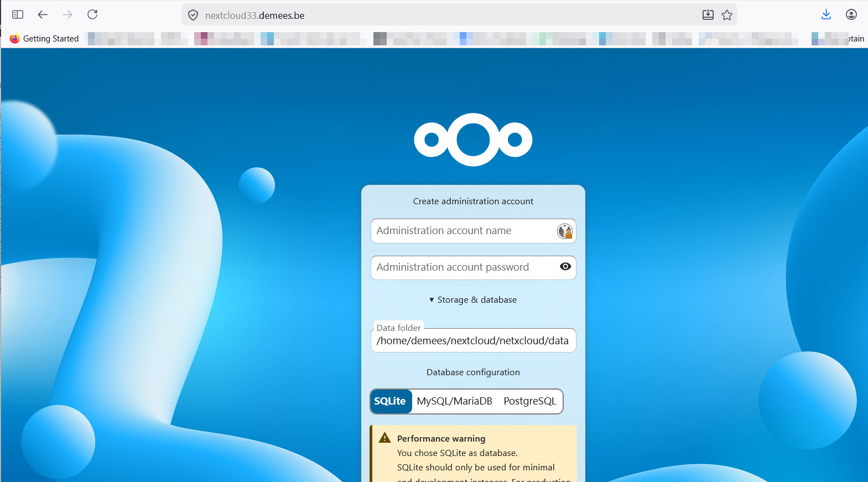Select SQLite database option
This screenshot has width=868, height=482.
pyautogui.click(x=390, y=401)
